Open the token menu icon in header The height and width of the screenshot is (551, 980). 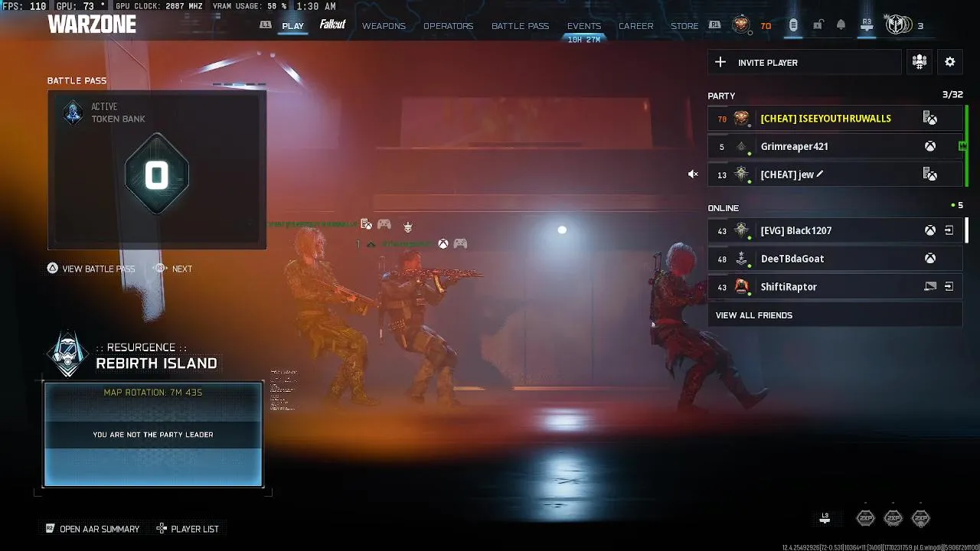point(793,25)
